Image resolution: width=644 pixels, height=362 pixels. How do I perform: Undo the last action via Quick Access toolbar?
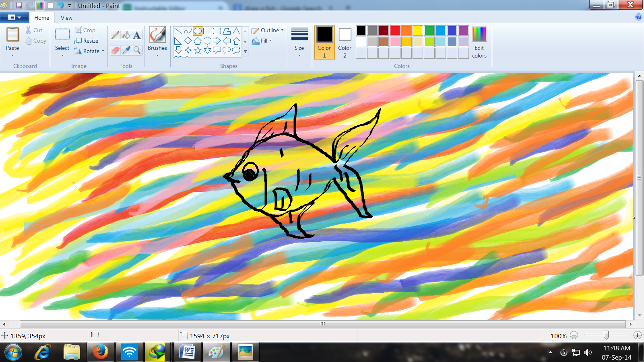click(60, 4)
